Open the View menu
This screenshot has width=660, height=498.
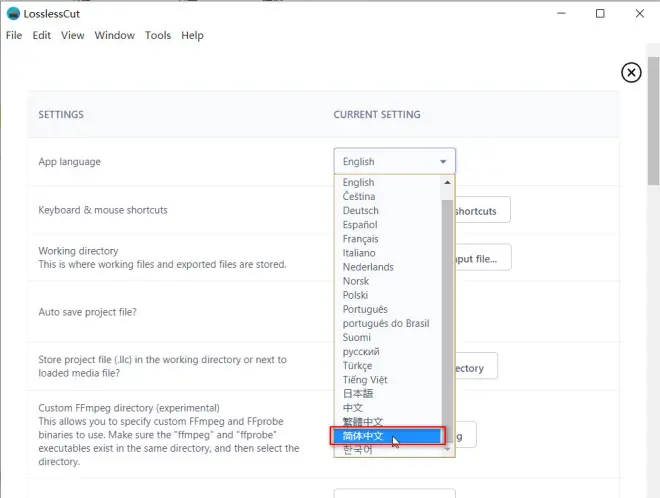(72, 35)
